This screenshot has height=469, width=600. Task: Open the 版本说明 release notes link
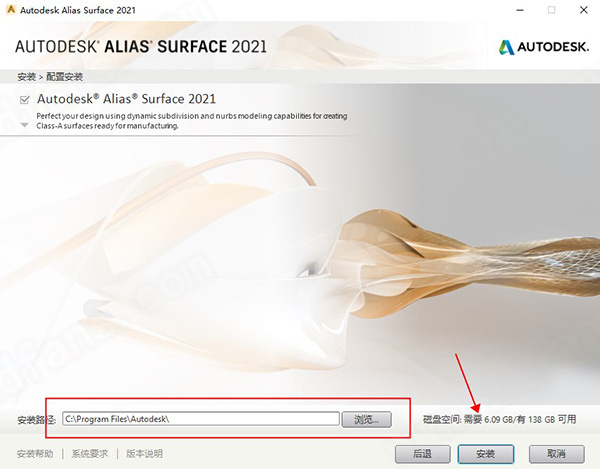145,454
